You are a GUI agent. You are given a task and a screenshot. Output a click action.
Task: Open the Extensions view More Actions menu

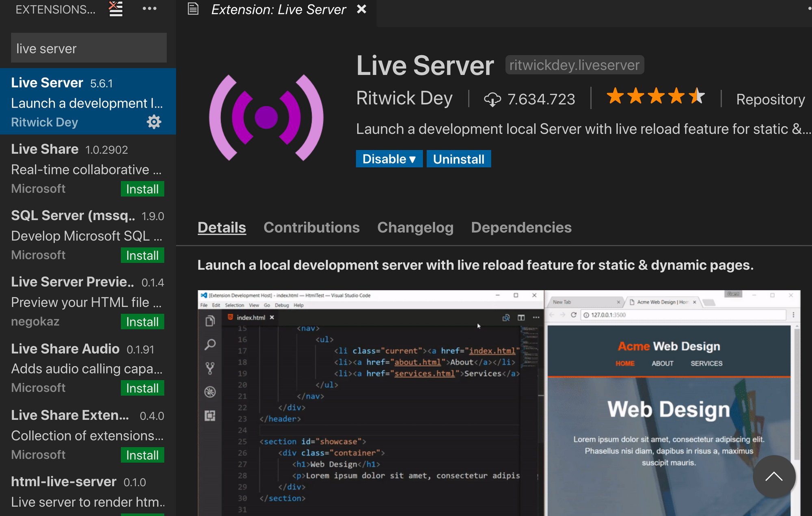click(x=149, y=9)
